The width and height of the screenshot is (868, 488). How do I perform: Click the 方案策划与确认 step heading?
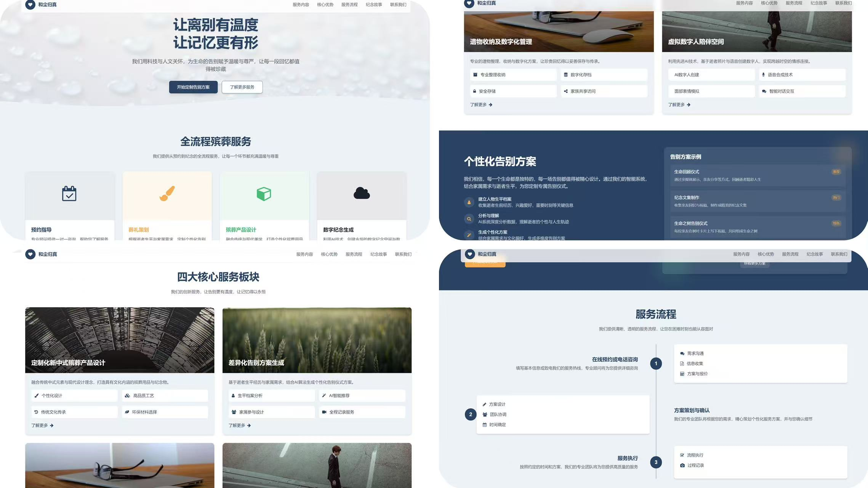pos(692,411)
